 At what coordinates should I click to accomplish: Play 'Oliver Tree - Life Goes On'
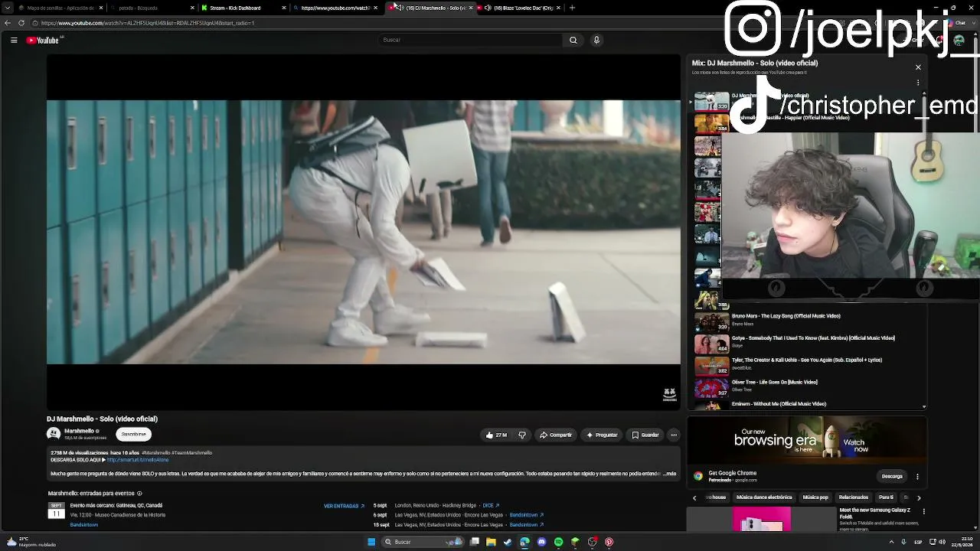[x=808, y=388]
